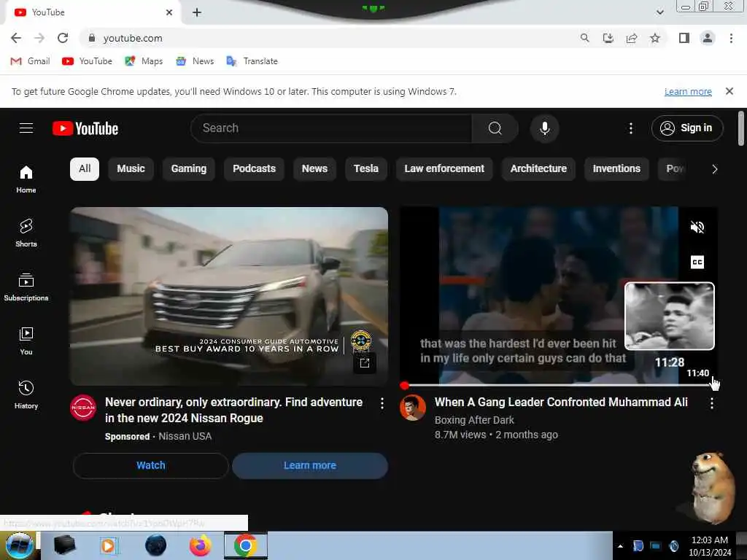The height and width of the screenshot is (560, 747).
Task: Open History in sidebar
Action: coord(26,394)
